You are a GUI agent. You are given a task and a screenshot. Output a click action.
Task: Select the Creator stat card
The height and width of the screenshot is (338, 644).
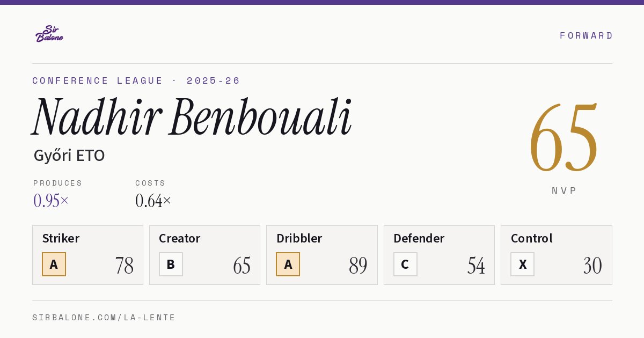[204, 255]
